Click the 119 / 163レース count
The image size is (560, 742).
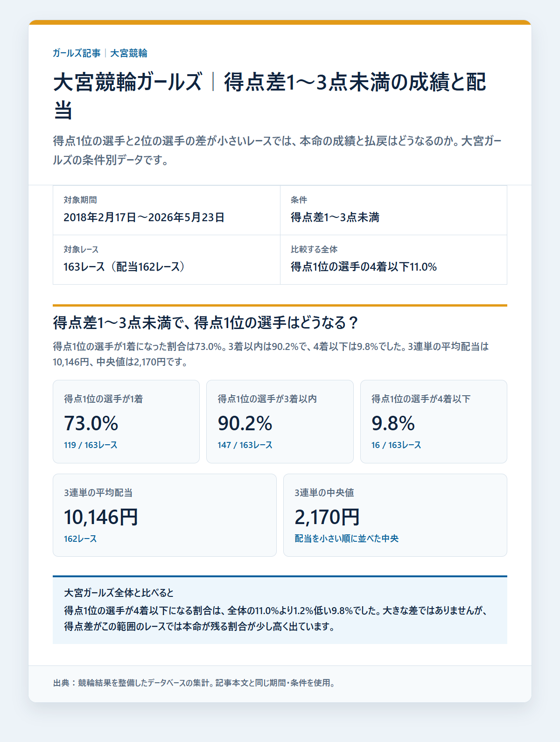pyautogui.click(x=91, y=445)
